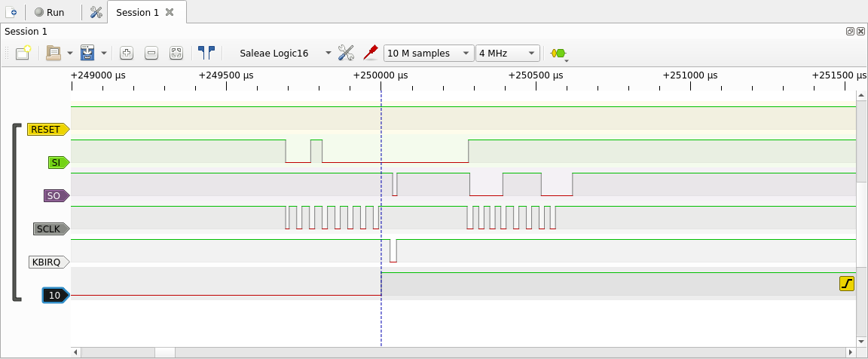
Task: Click the new session icon beside Run
Action: click(13, 12)
